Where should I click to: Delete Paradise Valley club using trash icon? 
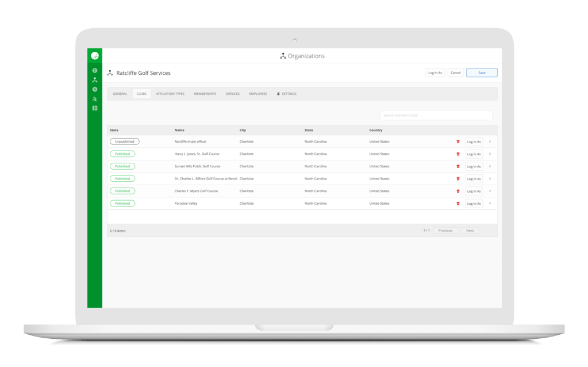tap(458, 204)
